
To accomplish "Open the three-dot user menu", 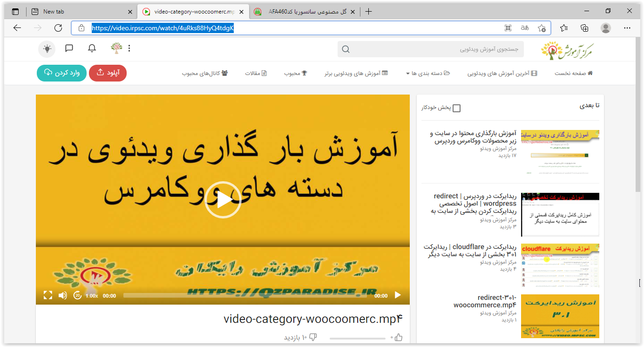I will pyautogui.click(x=129, y=48).
